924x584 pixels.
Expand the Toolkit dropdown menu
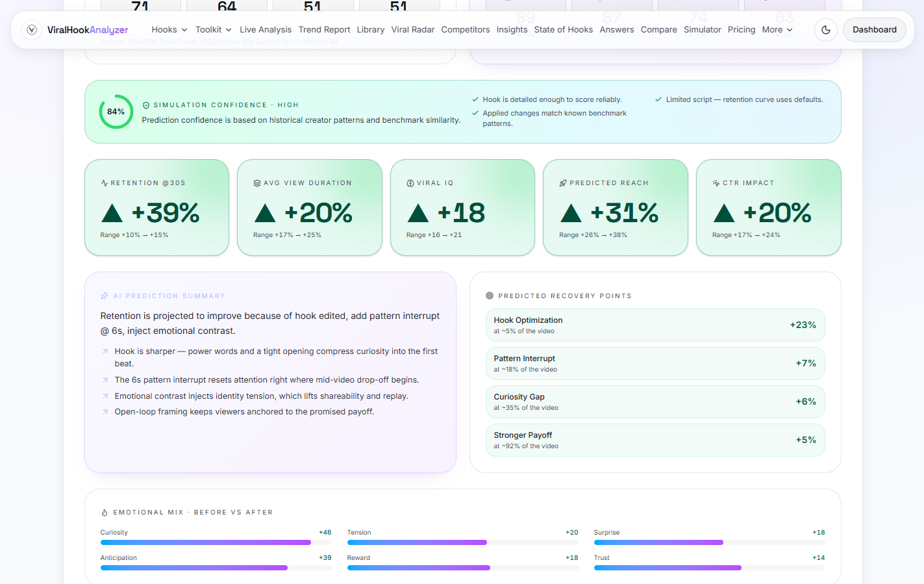[214, 30]
